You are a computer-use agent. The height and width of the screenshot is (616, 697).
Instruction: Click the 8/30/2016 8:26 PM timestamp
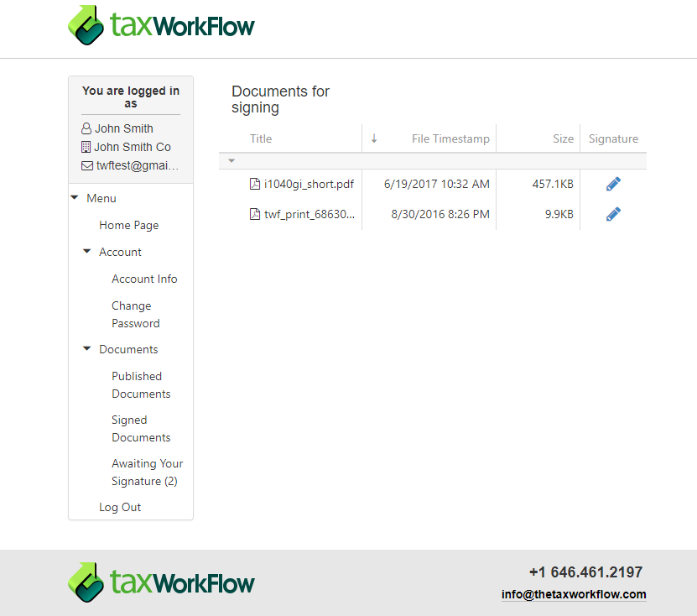point(440,214)
